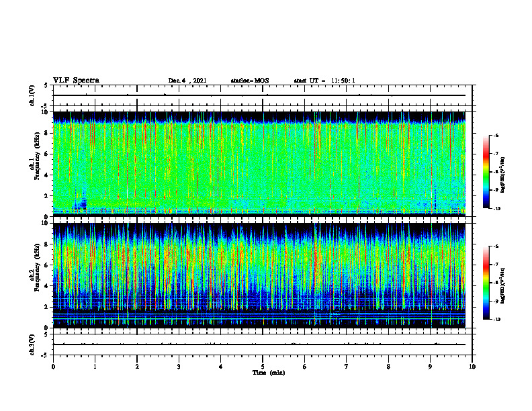The width and height of the screenshot is (532, 411).
Task: Click the time axis tick label "1"
Action: [x=95, y=367]
